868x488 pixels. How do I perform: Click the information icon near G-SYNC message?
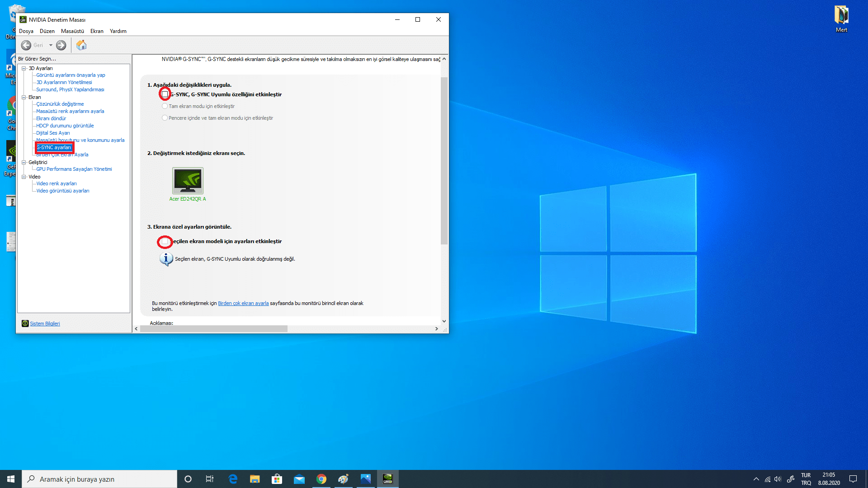pyautogui.click(x=166, y=259)
